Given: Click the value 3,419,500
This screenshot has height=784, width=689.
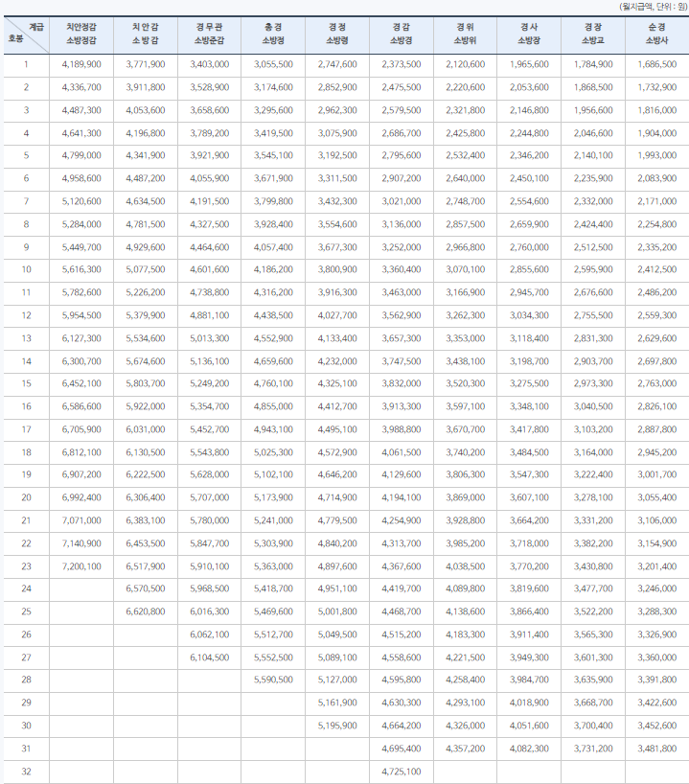Looking at the screenshot, I should coord(273,133).
